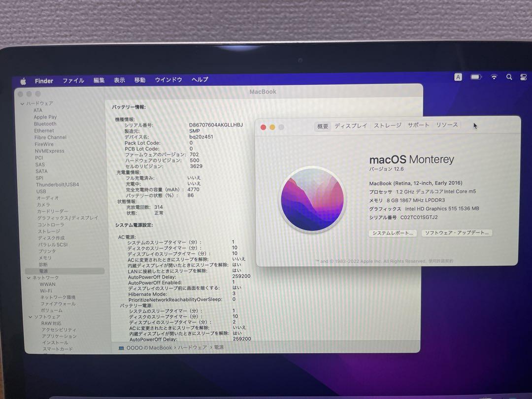Select パラレルSCSI in sidebar

[53, 245]
